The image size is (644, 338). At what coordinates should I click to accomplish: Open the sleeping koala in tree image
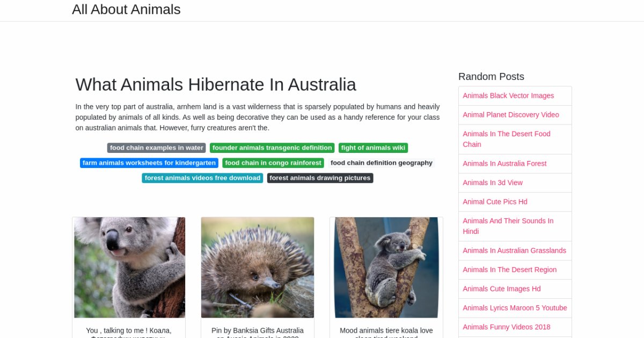[386, 267]
